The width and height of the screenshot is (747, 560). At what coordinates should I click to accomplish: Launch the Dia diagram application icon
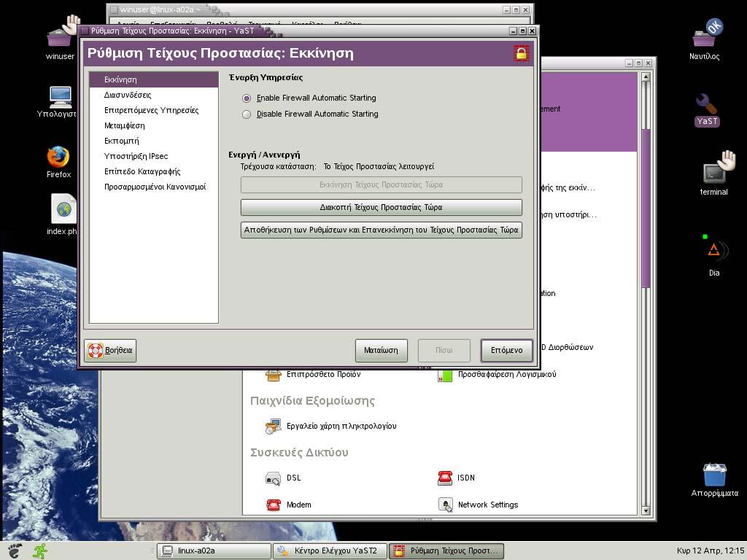[x=715, y=250]
